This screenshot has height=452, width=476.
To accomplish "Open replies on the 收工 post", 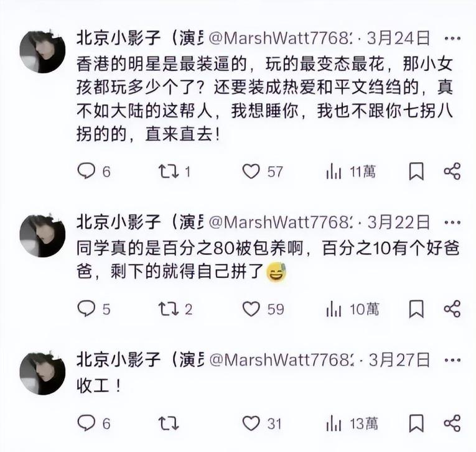I will [94, 423].
